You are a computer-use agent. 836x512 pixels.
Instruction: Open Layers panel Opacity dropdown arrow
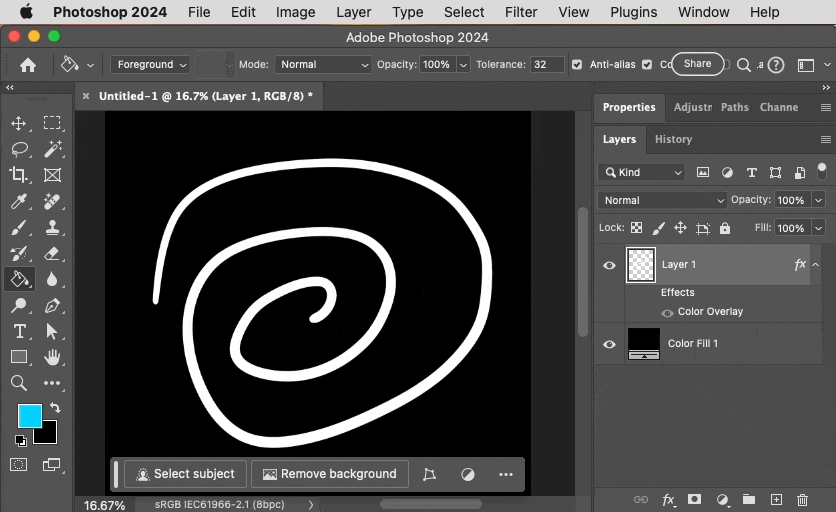(818, 200)
